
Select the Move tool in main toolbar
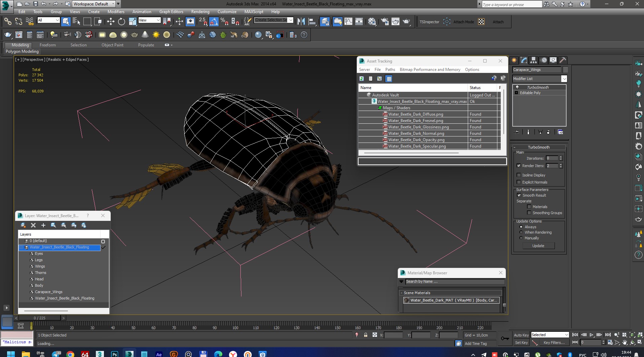pyautogui.click(x=111, y=22)
